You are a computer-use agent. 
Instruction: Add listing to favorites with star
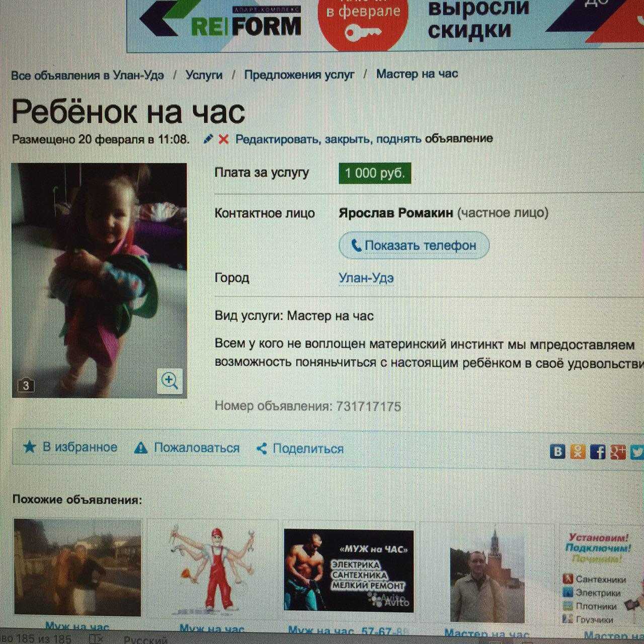(70, 447)
